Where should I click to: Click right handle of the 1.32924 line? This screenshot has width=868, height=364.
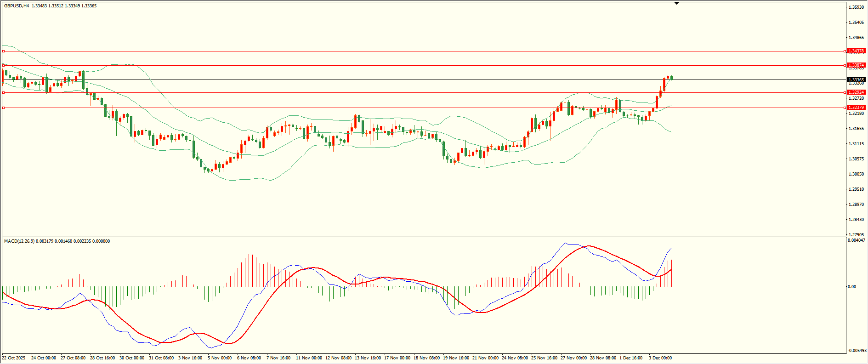tap(845, 92)
